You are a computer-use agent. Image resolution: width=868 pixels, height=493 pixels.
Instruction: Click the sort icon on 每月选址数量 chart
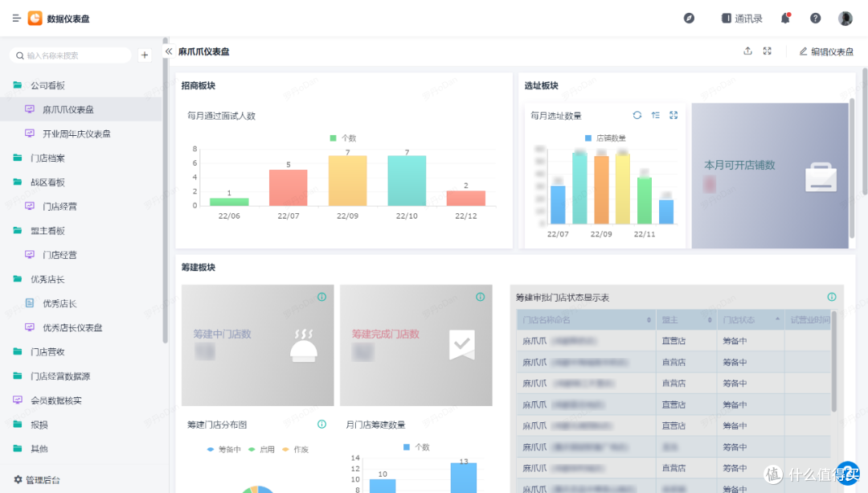[656, 115]
